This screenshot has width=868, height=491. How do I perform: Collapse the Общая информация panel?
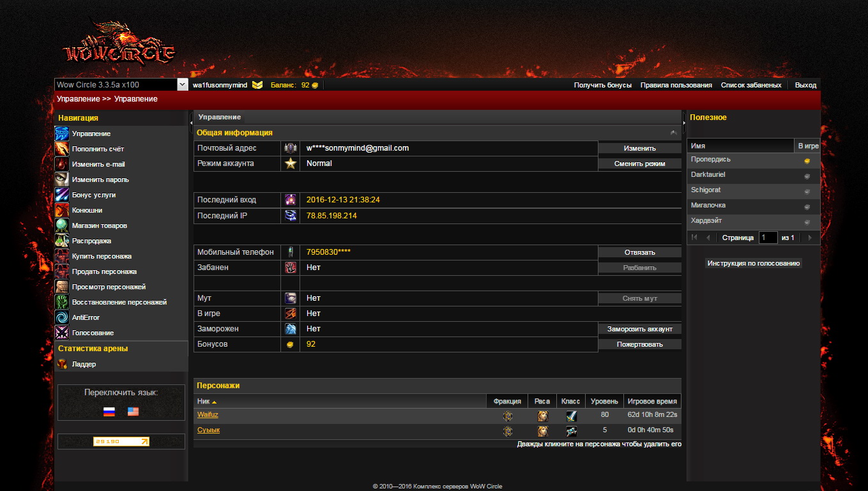coord(673,133)
